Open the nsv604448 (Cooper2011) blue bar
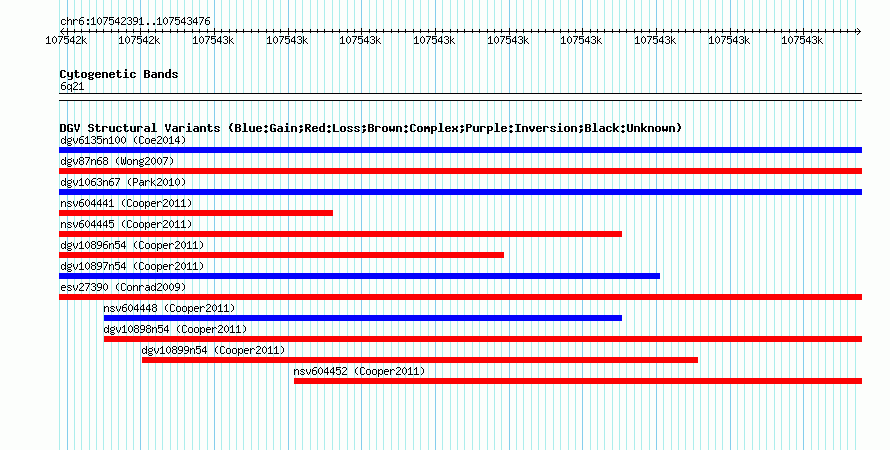The width and height of the screenshot is (890, 450). (363, 318)
